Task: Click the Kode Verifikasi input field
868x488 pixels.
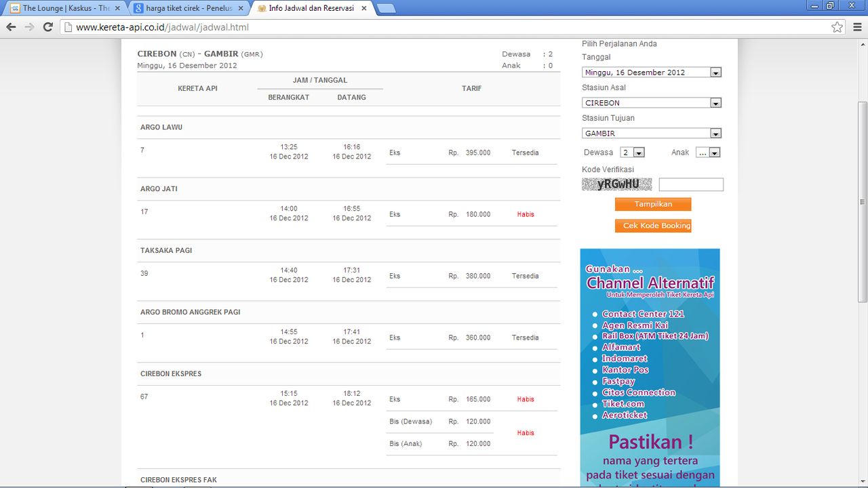Action: coord(691,184)
